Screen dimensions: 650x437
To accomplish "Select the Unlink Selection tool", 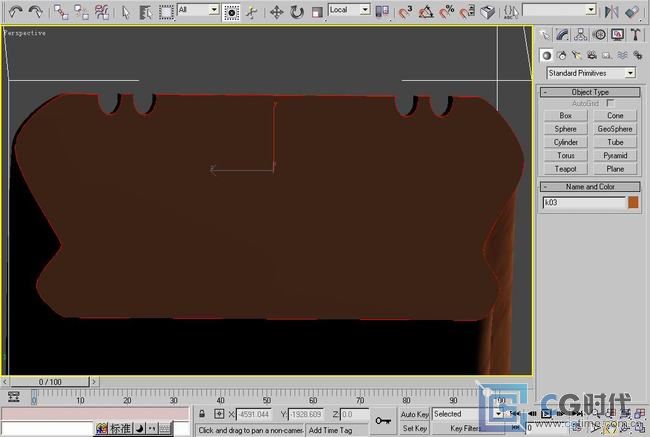I will coord(81,12).
